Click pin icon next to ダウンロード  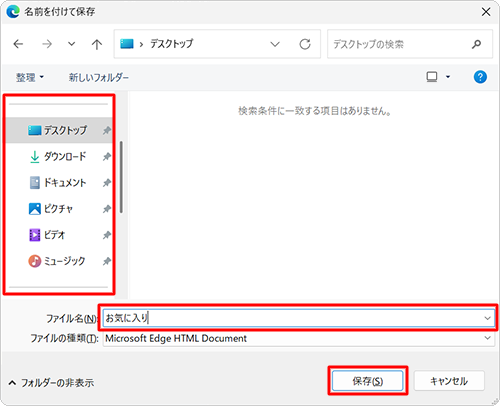pos(107,156)
